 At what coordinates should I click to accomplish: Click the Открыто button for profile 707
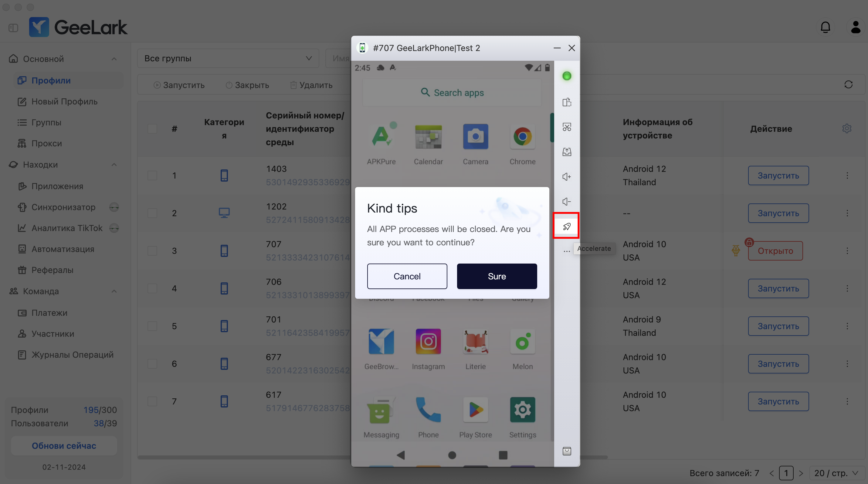click(775, 251)
